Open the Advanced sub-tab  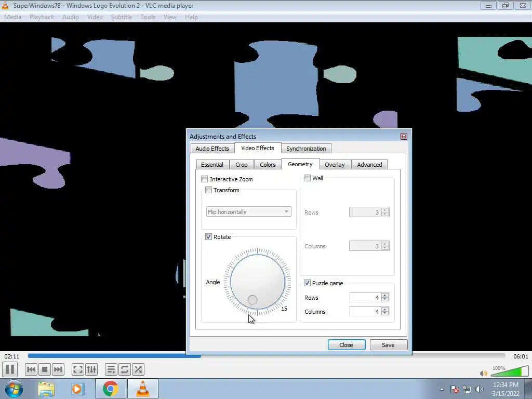click(369, 165)
